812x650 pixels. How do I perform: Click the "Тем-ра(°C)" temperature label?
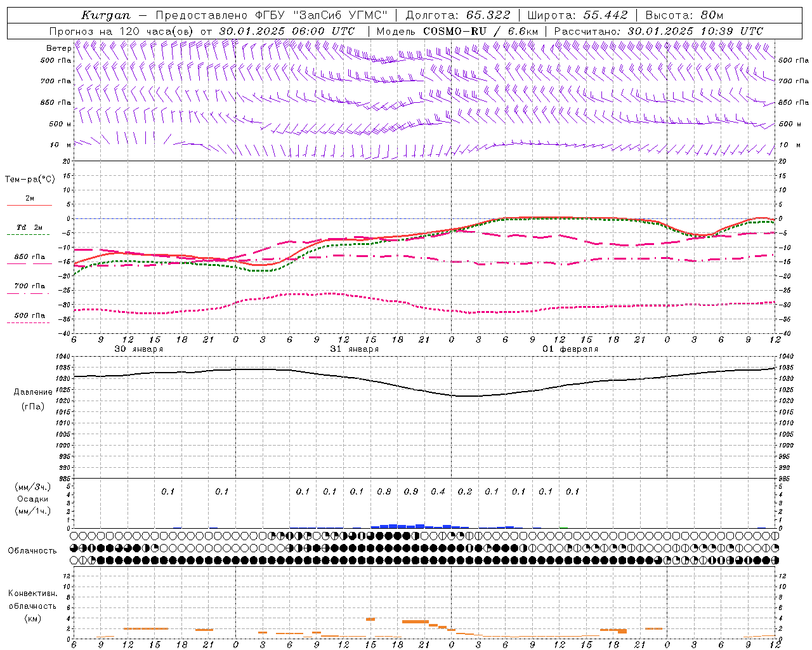30,179
